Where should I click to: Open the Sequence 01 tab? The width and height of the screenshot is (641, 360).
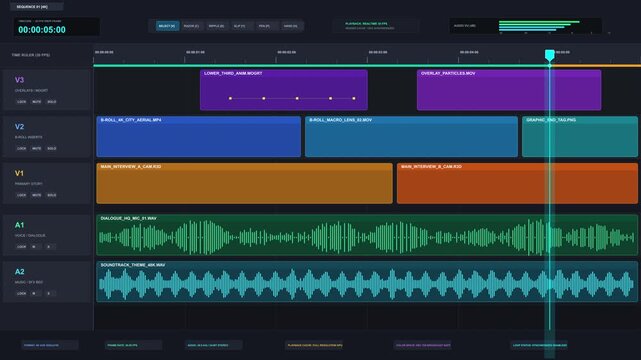[x=36, y=7]
